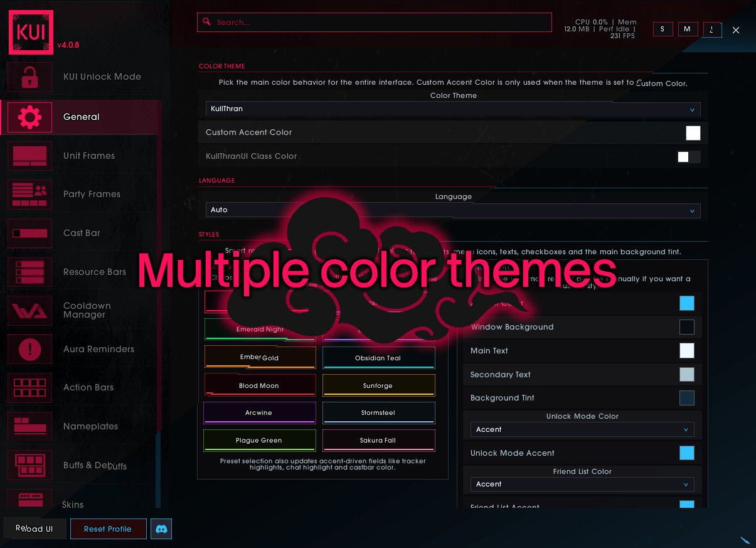Toggle KullThranUI Class Color switch
756x548 pixels.
point(689,157)
